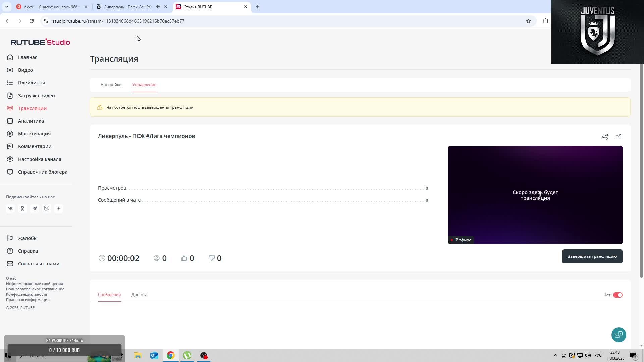
Task: Click the Жалобы flag icon
Action: pyautogui.click(x=10, y=238)
